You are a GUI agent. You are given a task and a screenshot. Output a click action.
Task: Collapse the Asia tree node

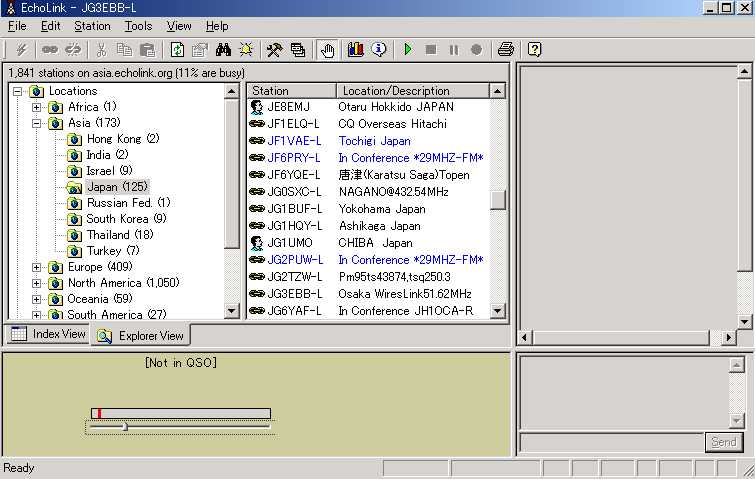[37, 123]
